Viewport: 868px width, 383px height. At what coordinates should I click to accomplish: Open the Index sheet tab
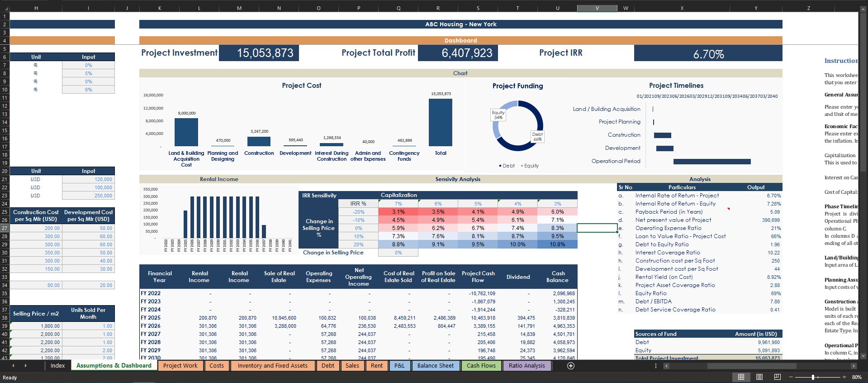click(57, 366)
